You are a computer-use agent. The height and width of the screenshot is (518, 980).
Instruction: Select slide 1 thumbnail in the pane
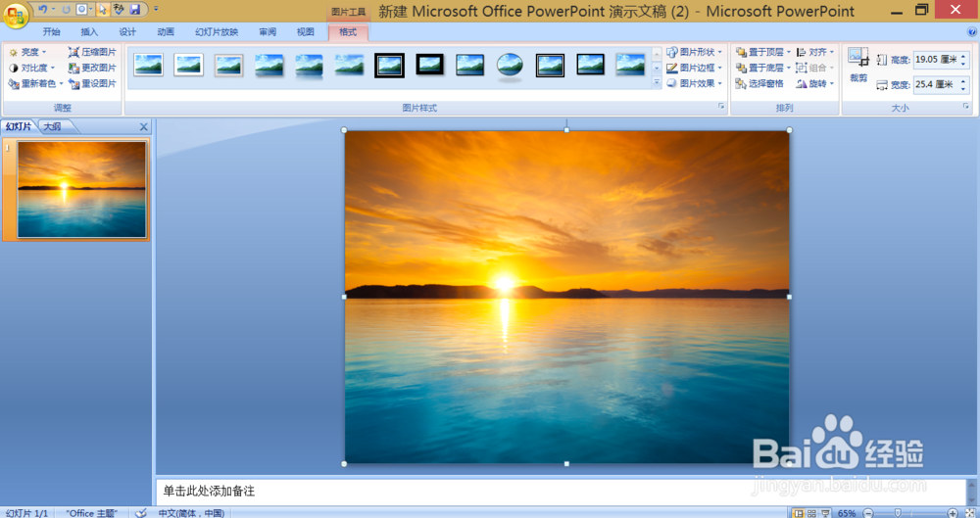click(x=82, y=189)
